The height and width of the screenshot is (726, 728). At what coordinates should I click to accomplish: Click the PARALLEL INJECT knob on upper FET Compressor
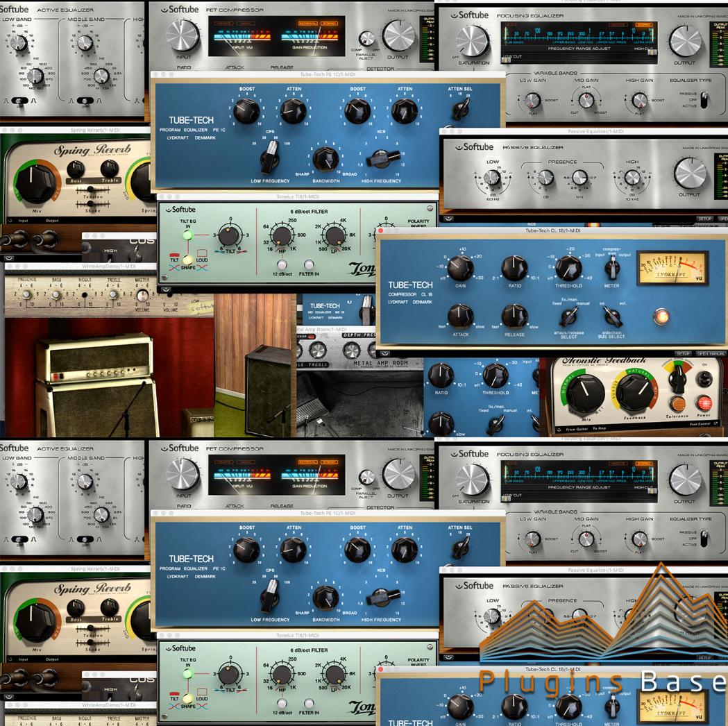366,39
